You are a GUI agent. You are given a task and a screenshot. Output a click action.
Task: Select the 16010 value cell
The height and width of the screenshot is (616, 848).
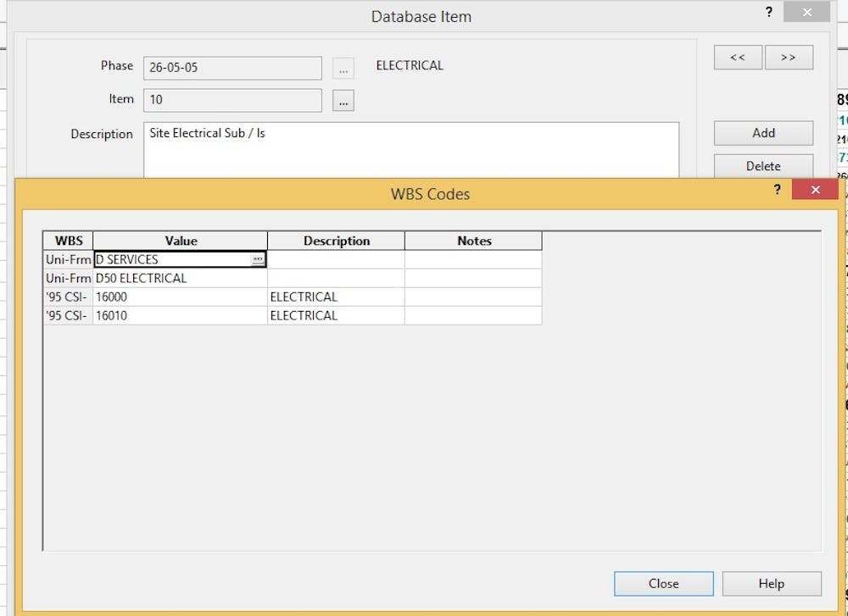pos(181,315)
